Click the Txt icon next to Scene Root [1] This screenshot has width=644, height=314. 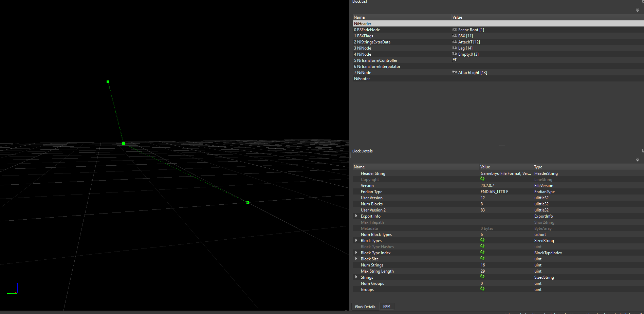point(455,30)
